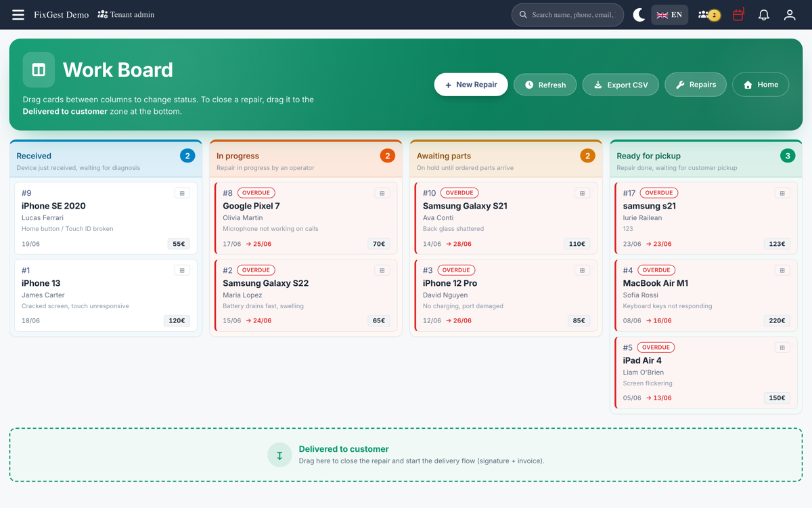The height and width of the screenshot is (508, 812).
Task: Click the Delivered to customer drop zone
Action: click(x=406, y=454)
